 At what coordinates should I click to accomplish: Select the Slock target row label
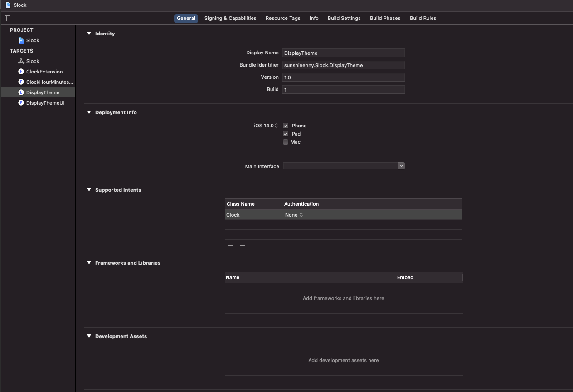[33, 61]
